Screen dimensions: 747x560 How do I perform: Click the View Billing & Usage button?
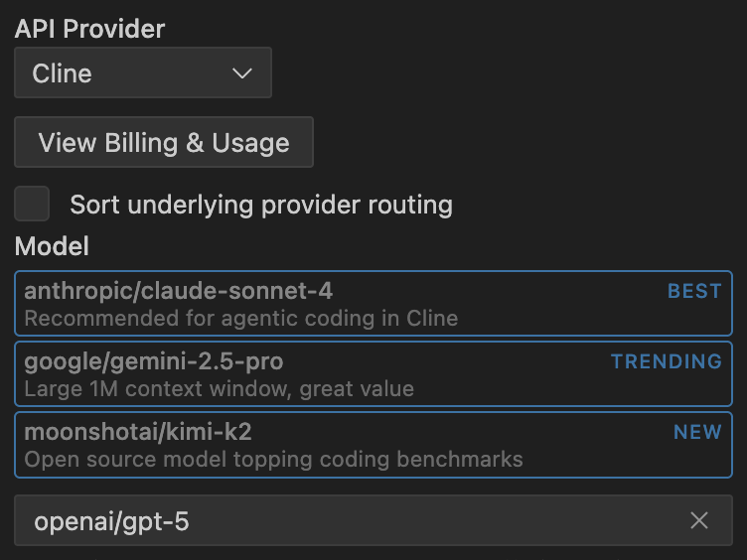164,142
